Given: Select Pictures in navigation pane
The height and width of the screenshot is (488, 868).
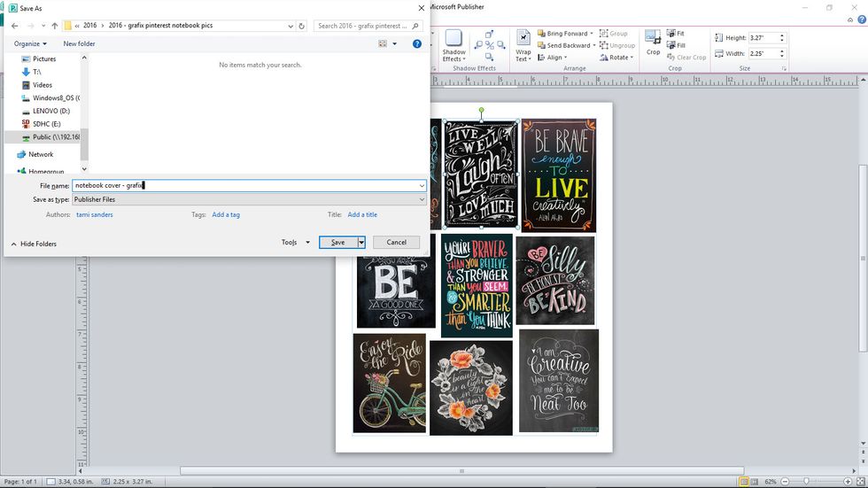Looking at the screenshot, I should click(x=44, y=58).
